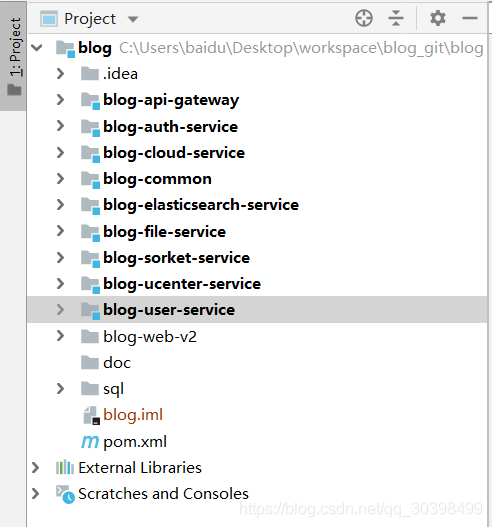Collapse the blog root project node

(x=36, y=48)
